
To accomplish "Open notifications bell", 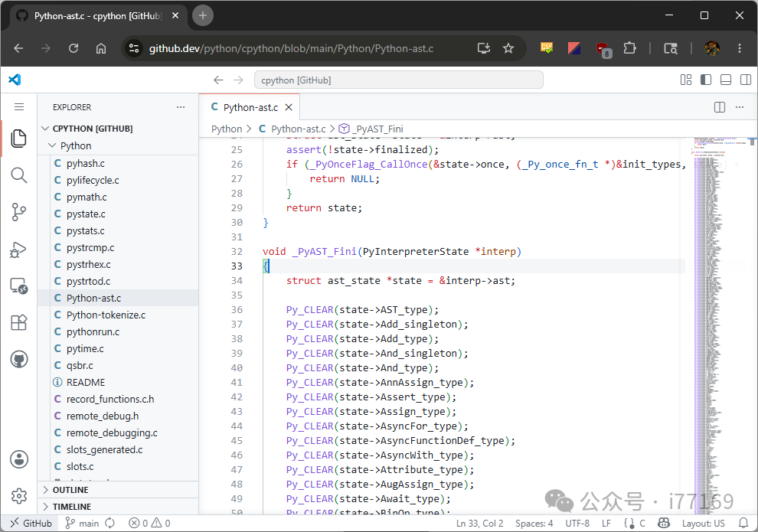I will coord(743,524).
